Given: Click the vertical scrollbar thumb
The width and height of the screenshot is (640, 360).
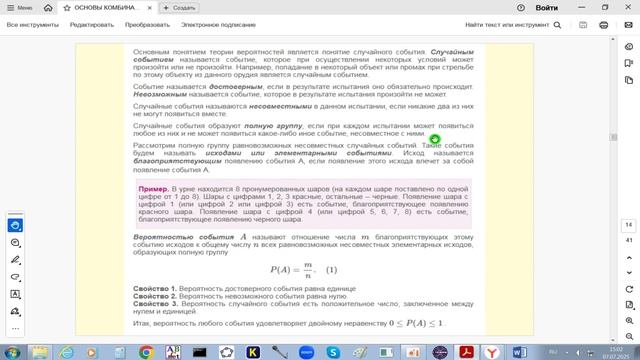Looking at the screenshot, I should 613,137.
